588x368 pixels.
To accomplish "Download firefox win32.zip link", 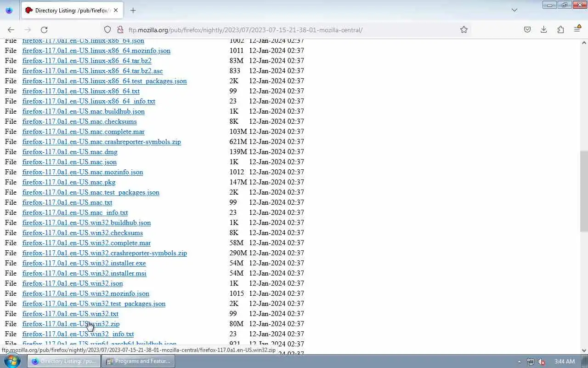I will 71,324.
